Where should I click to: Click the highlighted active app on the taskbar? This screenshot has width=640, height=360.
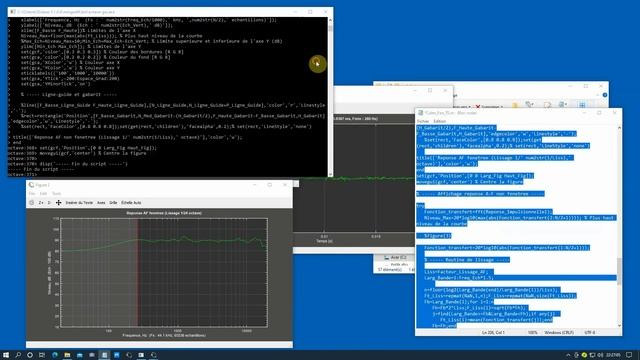pos(104,355)
